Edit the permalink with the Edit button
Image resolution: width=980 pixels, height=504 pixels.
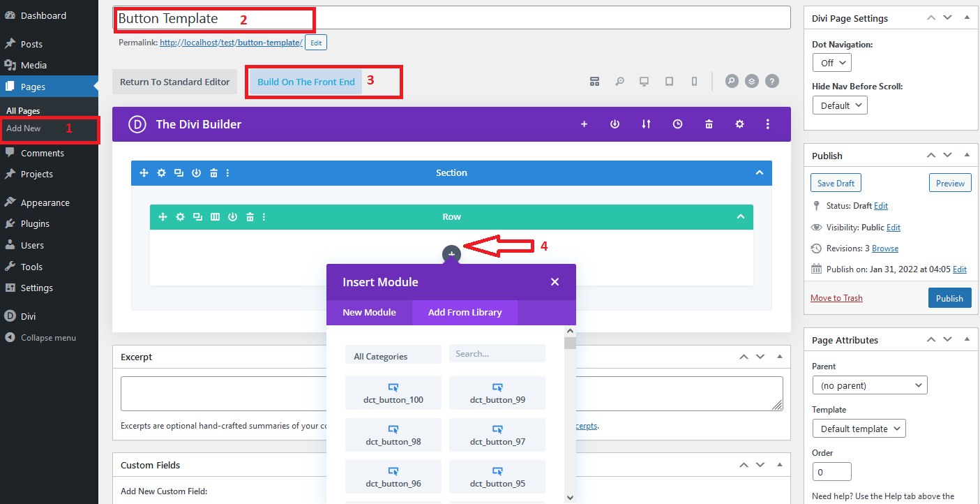[x=316, y=43]
